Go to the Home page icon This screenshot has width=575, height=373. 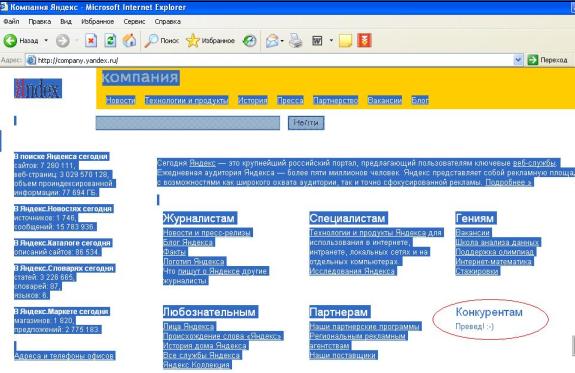coord(129,40)
